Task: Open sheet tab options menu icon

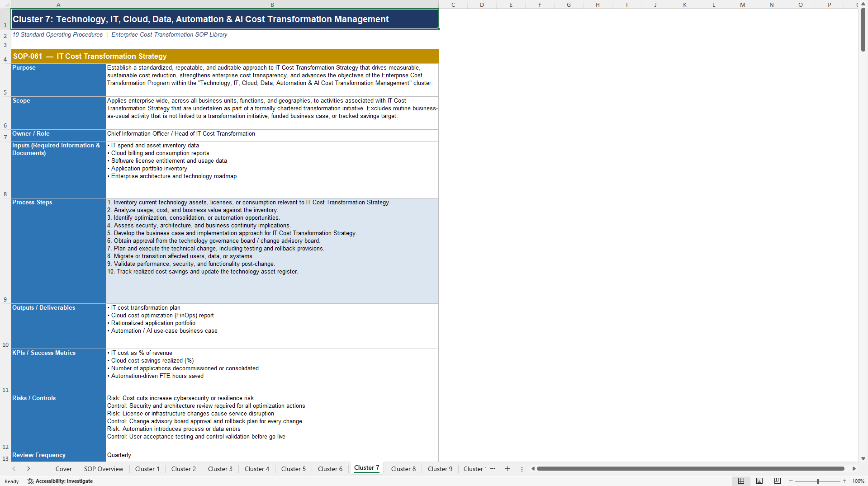Action: (x=522, y=469)
